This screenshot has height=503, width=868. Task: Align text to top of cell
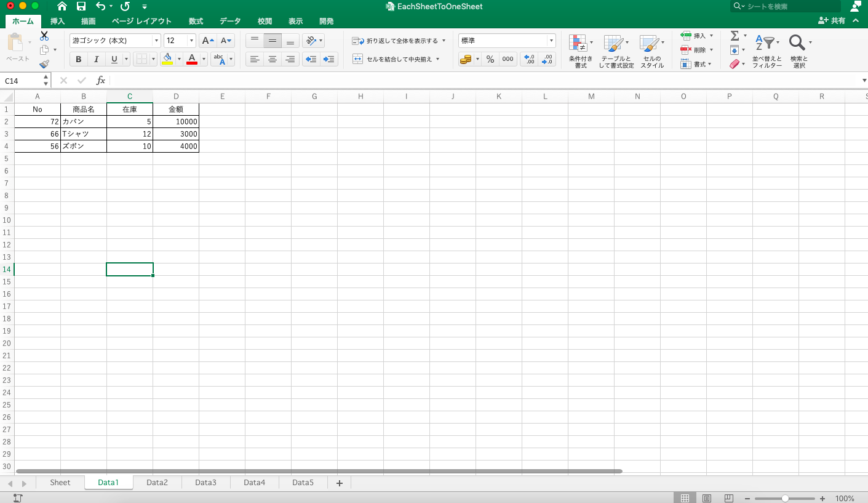pos(255,41)
